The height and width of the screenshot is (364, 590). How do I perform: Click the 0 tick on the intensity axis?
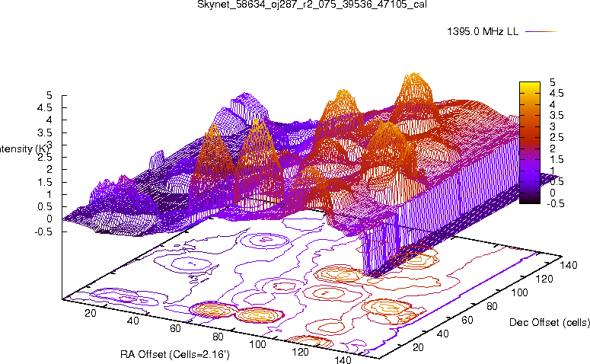pos(49,219)
